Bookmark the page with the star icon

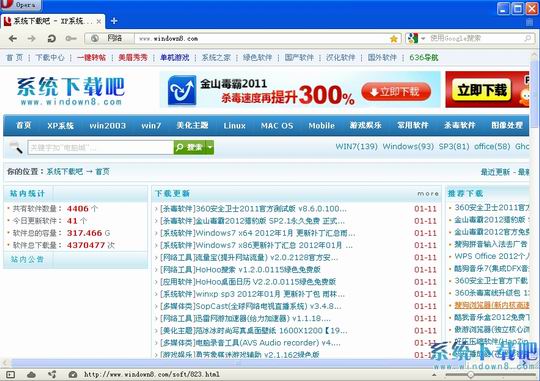[x=394, y=39]
